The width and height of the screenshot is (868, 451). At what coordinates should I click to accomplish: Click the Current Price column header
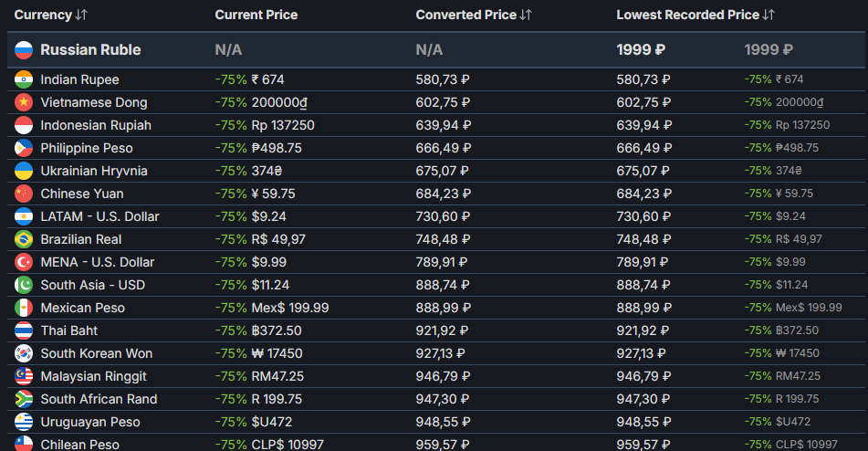(x=256, y=15)
